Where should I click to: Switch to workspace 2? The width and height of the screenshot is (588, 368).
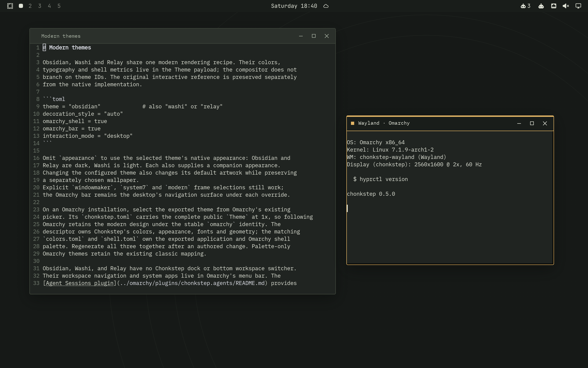(x=30, y=6)
